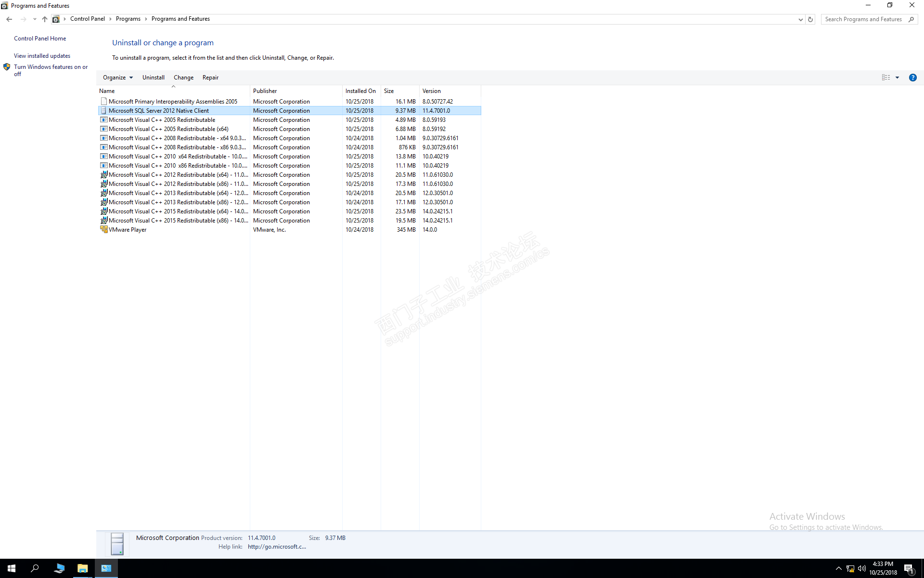
Task: Click the Up-one-level arrow icon
Action: click(x=44, y=19)
